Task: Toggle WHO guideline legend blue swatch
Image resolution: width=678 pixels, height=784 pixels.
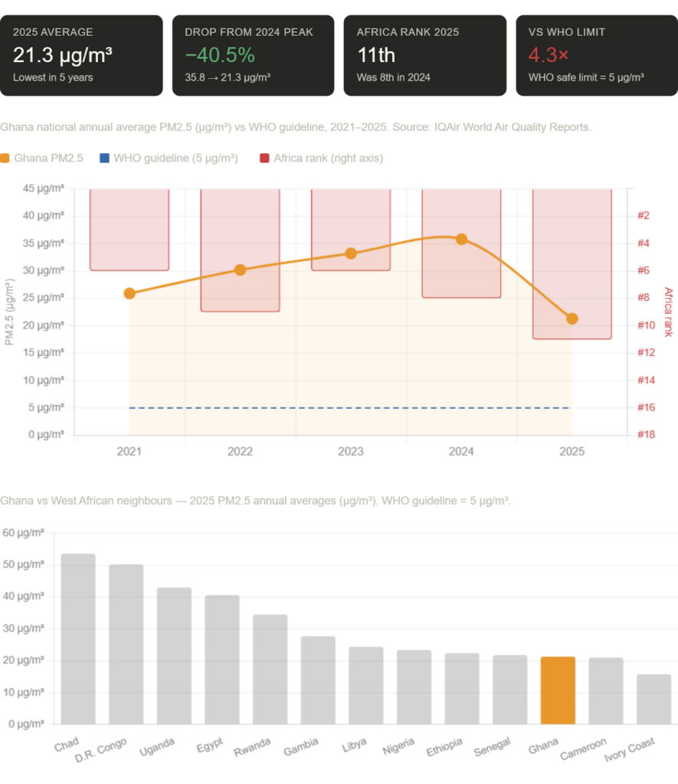Action: pos(103,158)
